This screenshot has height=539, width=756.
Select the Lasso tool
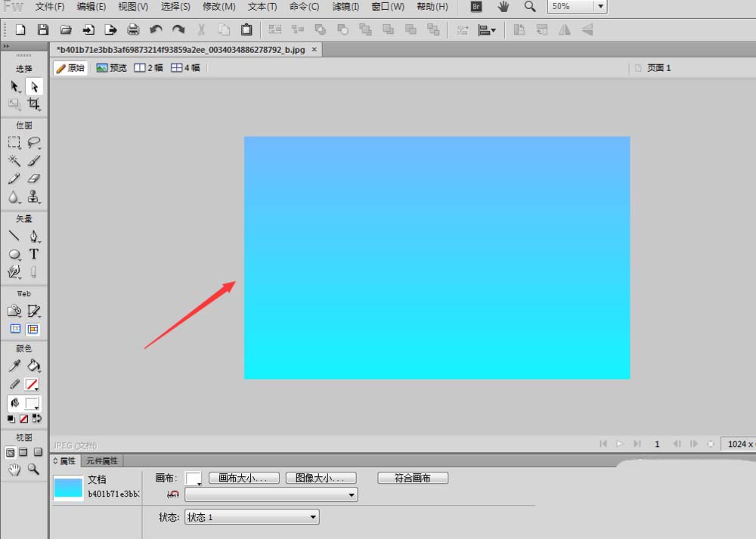34,142
